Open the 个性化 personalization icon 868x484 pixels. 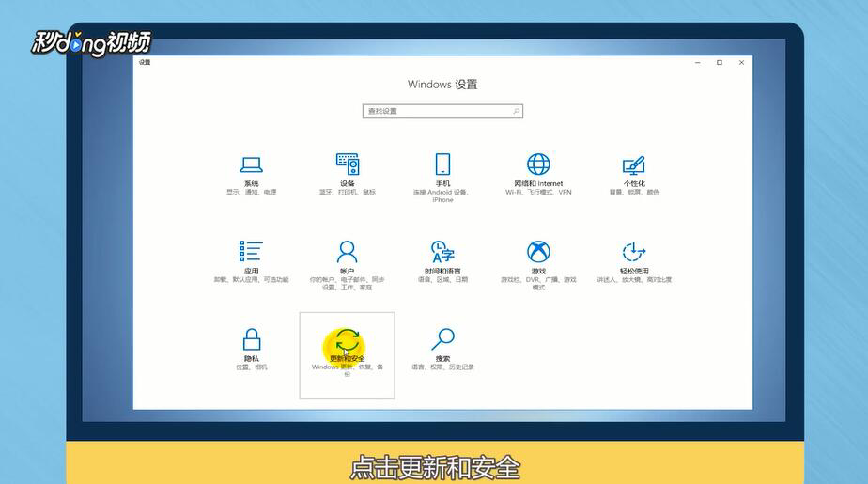634,165
